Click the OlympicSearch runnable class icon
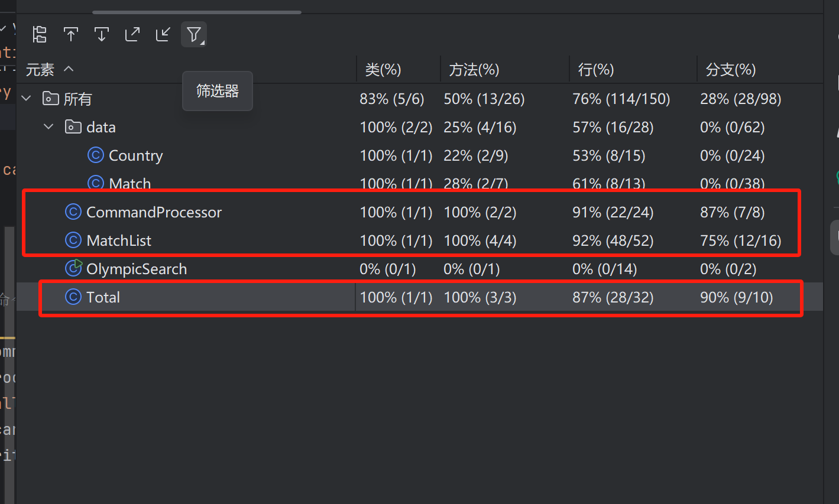Screen dimensions: 839x504 73,268
